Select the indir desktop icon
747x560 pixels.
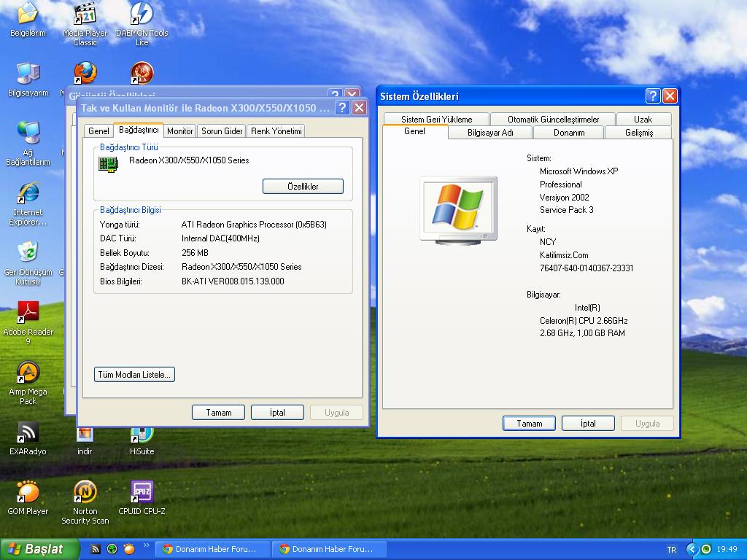(85, 442)
